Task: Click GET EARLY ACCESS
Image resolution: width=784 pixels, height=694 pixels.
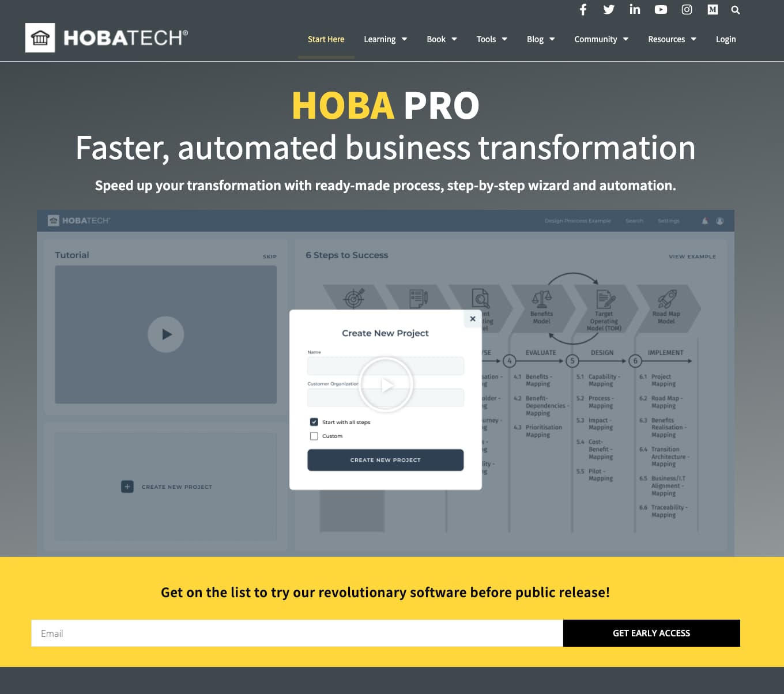Action: [x=651, y=633]
